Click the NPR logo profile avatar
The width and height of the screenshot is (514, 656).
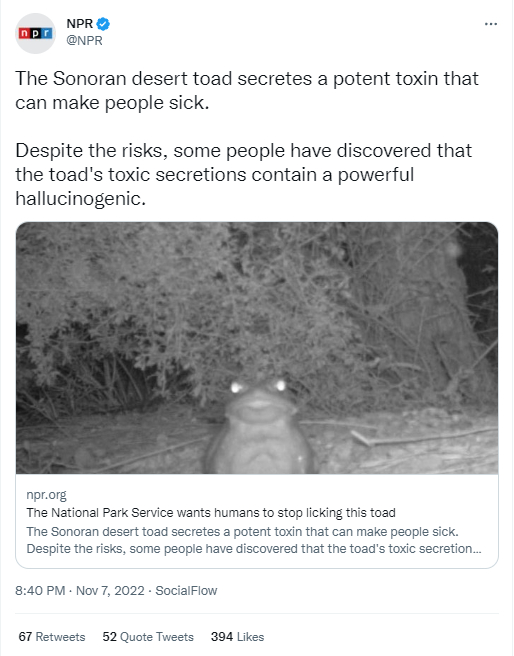click(35, 33)
